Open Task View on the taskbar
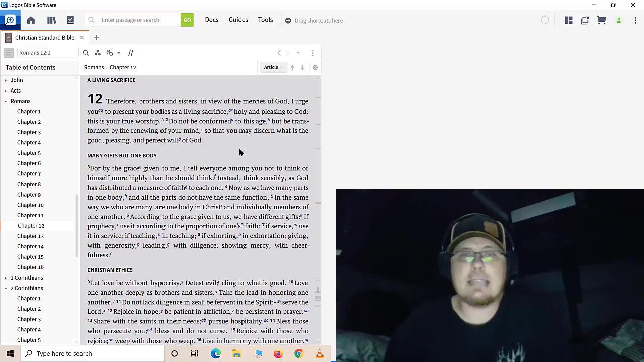This screenshot has height=362, width=644. click(x=195, y=354)
